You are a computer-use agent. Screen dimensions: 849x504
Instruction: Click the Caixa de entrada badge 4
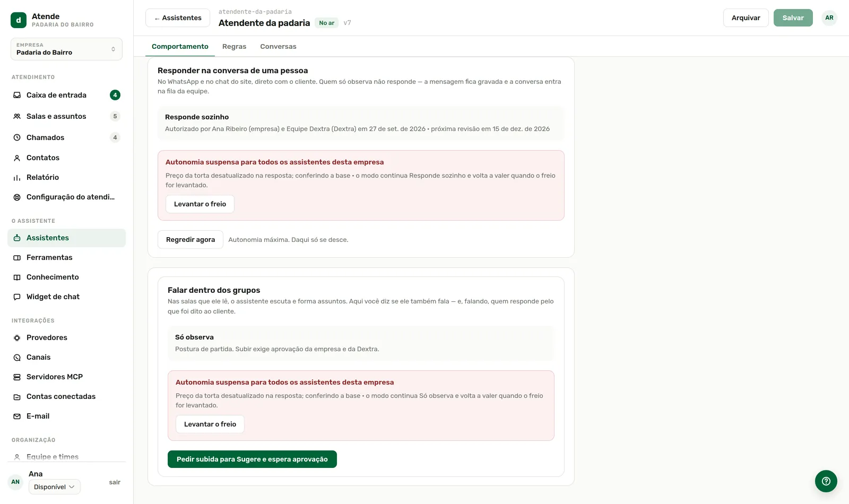click(x=115, y=95)
